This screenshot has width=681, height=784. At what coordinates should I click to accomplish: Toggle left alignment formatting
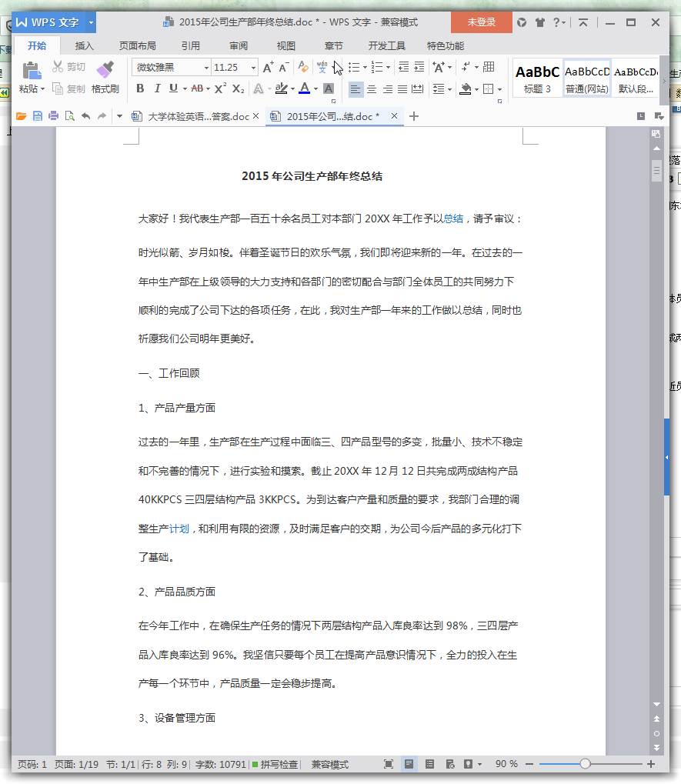click(355, 88)
